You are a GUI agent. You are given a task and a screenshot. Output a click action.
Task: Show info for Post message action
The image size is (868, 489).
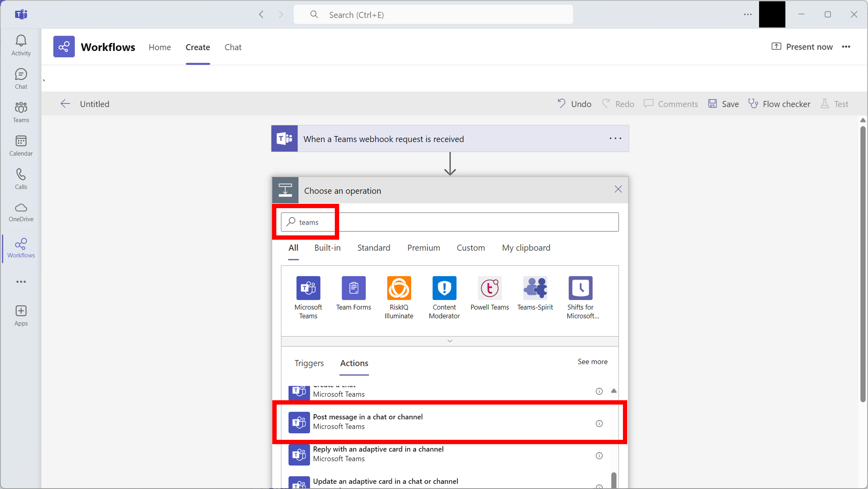pyautogui.click(x=599, y=423)
